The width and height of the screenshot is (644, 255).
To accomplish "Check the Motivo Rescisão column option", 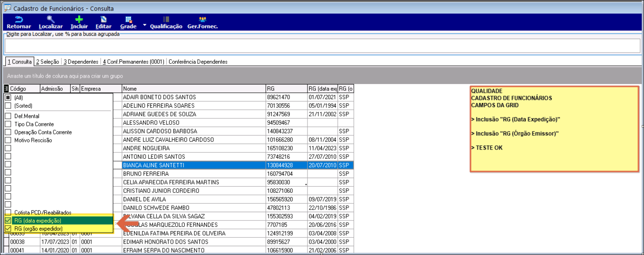I will click(8, 140).
